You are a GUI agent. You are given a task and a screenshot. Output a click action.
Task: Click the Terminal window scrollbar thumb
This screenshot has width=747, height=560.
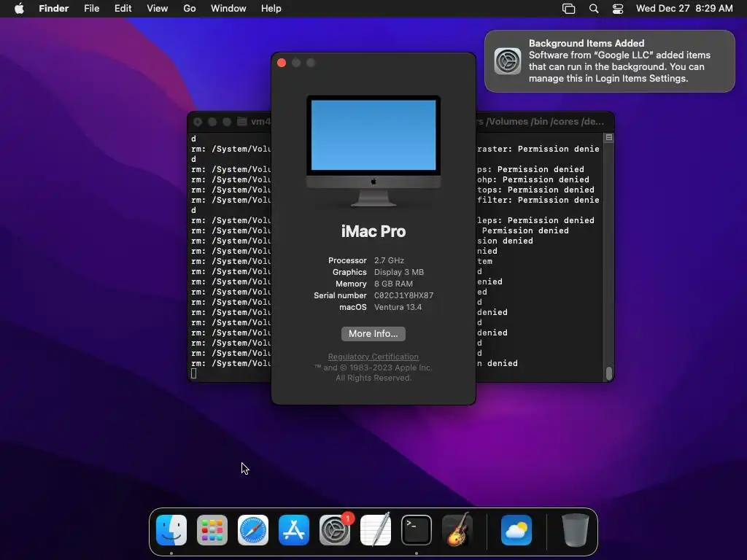(609, 373)
